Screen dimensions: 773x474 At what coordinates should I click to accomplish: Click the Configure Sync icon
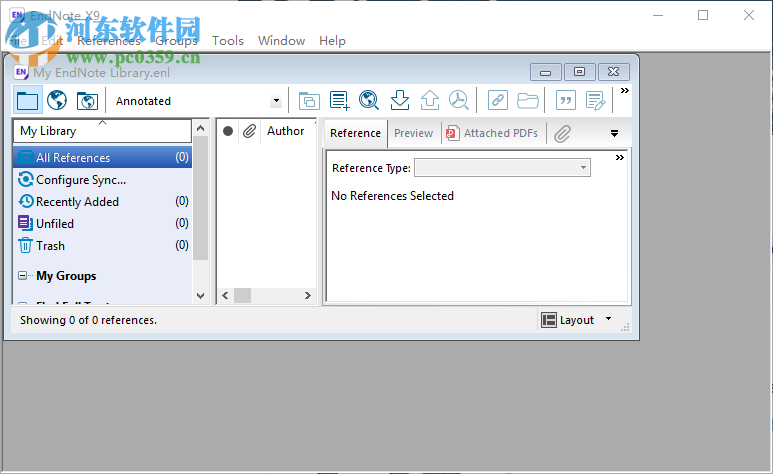(x=26, y=179)
